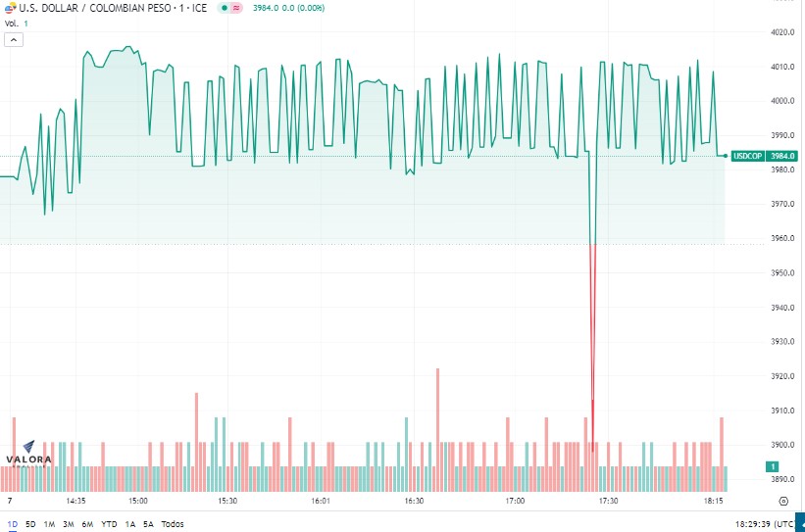Click the 4000.0 price axis label

click(782, 101)
